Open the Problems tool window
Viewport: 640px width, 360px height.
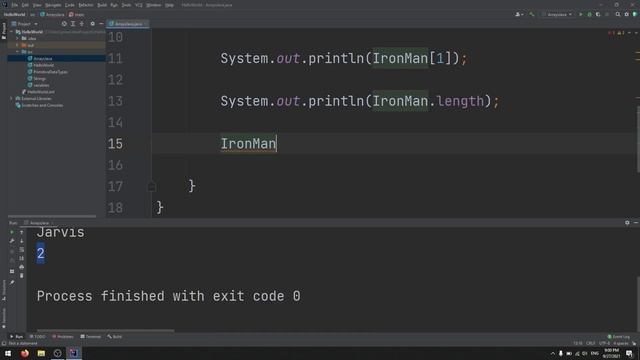(x=63, y=337)
